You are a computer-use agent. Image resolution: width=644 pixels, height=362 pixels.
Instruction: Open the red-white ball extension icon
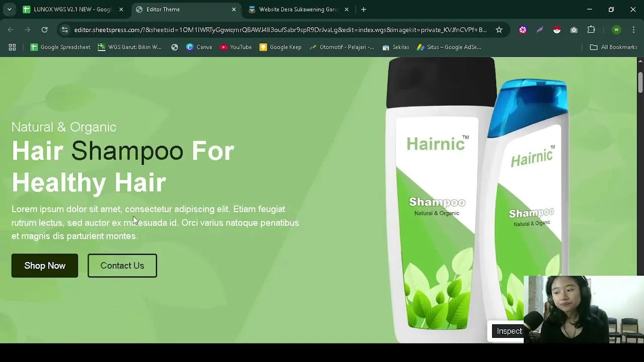pyautogui.click(x=556, y=30)
